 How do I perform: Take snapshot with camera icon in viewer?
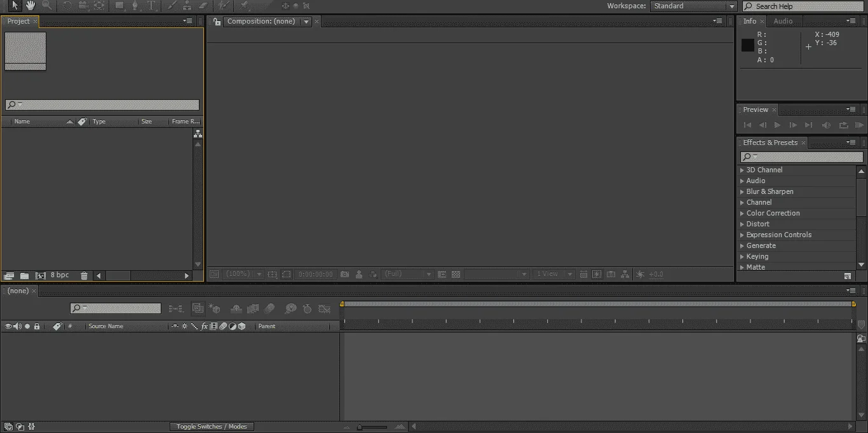344,274
